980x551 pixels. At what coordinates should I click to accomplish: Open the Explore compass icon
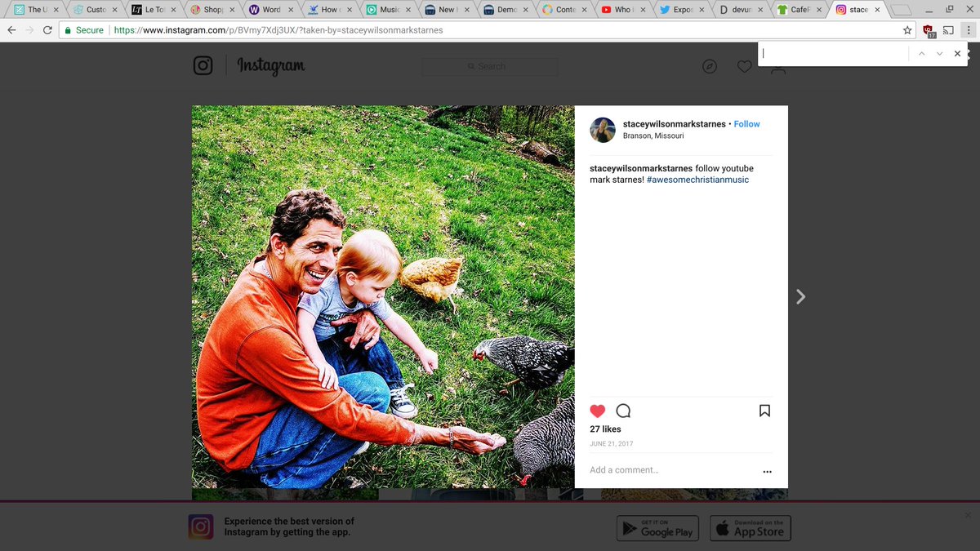click(x=710, y=67)
